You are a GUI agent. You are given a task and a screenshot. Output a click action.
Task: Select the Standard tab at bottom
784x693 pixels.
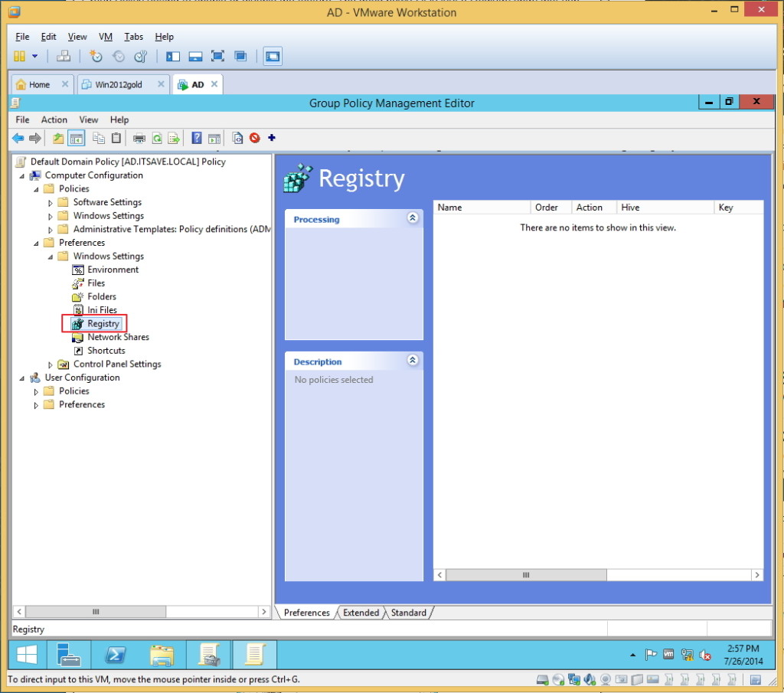coord(409,613)
